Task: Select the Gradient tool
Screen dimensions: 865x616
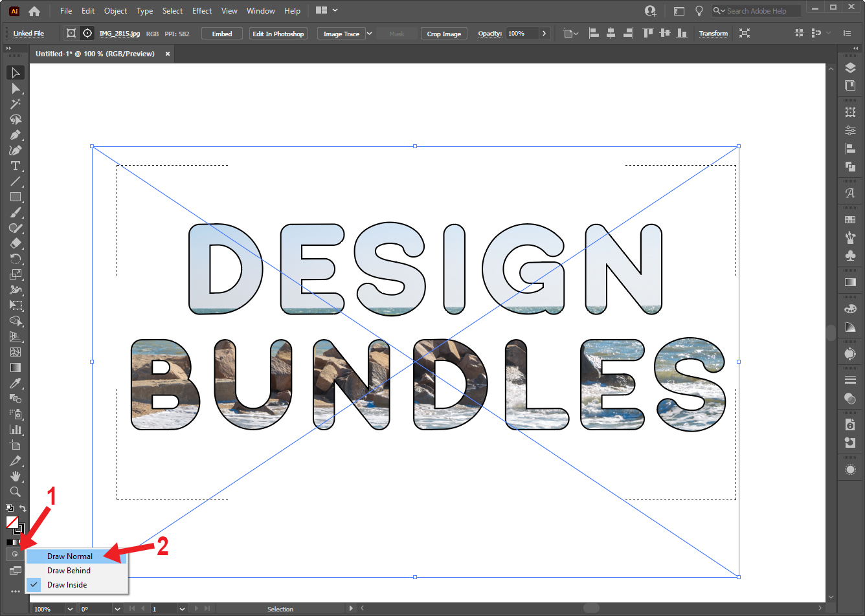Action: point(16,368)
